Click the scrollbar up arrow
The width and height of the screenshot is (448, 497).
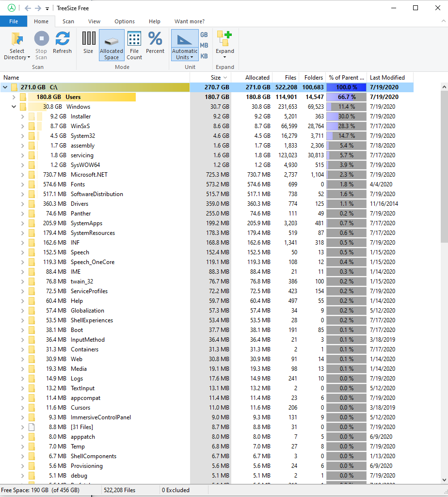444,86
